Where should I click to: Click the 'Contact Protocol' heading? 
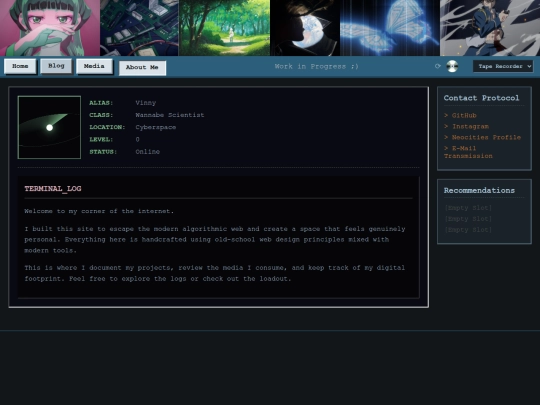(481, 98)
